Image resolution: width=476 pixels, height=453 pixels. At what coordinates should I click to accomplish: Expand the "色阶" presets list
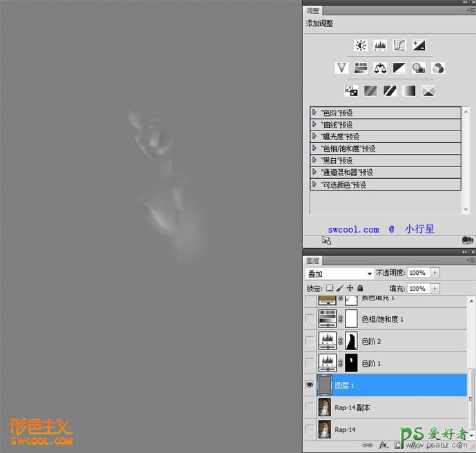pos(315,112)
